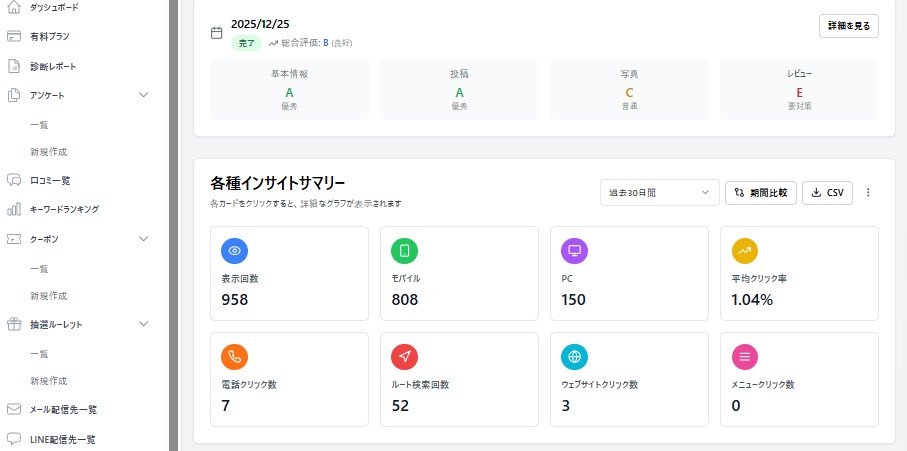Open 診断レポート in the sidebar
The width and height of the screenshot is (907, 451).
coord(53,66)
